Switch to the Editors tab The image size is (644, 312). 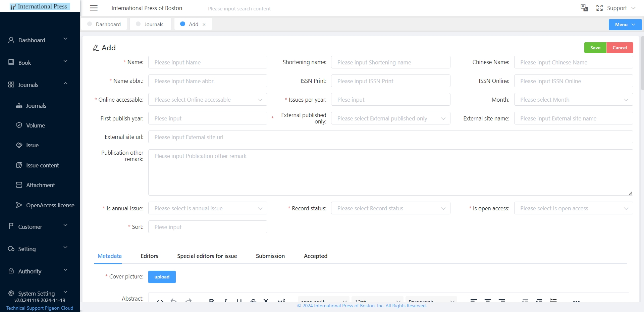[149, 256]
